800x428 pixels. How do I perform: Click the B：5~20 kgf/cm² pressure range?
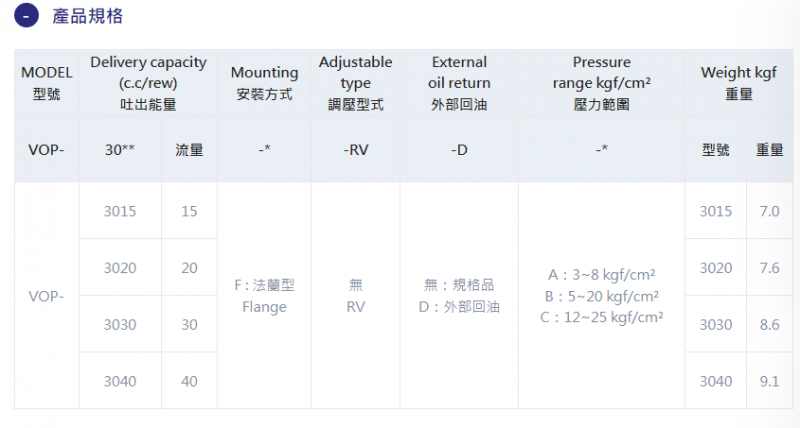[602, 296]
